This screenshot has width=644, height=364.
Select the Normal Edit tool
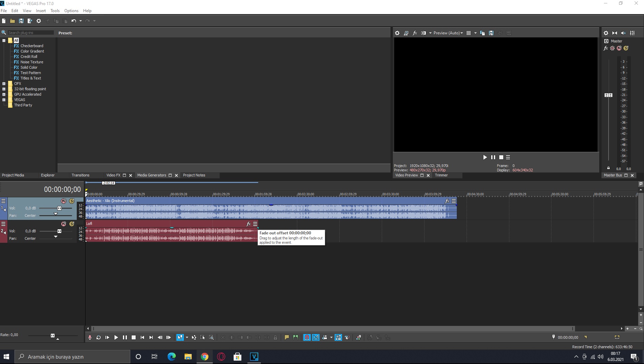click(180, 337)
